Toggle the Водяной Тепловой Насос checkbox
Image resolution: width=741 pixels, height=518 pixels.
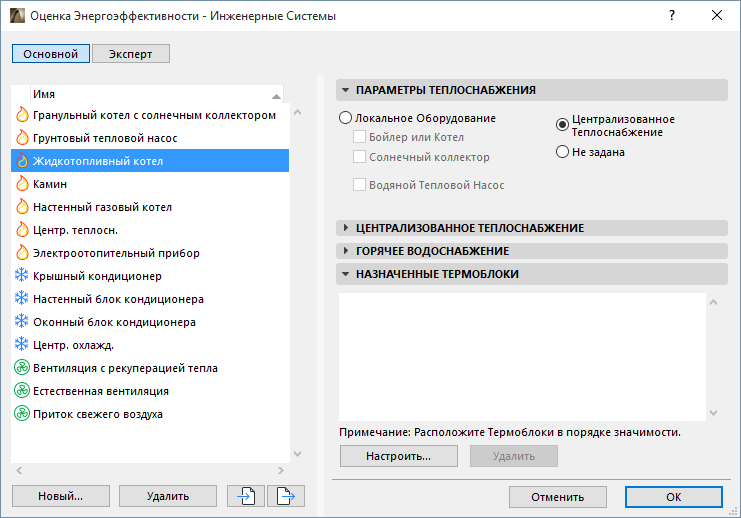359,185
